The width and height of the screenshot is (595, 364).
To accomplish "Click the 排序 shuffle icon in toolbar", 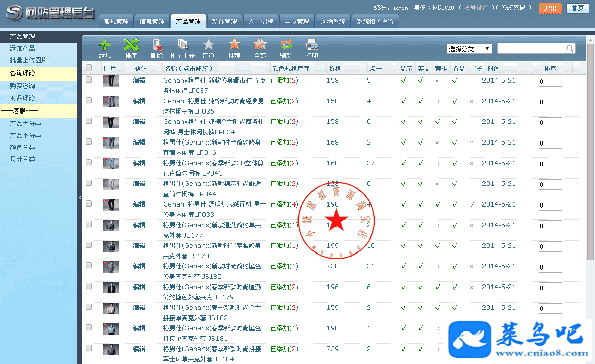I will [x=131, y=45].
